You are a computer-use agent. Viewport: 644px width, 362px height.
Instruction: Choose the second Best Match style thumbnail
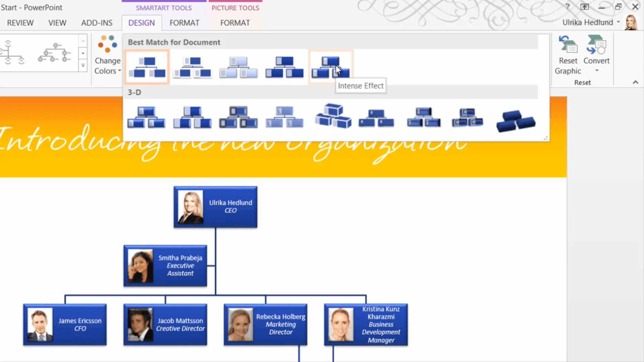(x=193, y=67)
